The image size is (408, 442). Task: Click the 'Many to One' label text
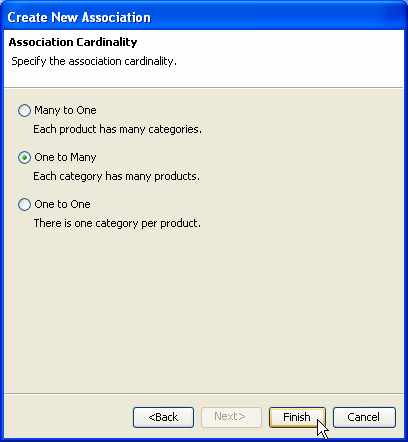(65, 110)
